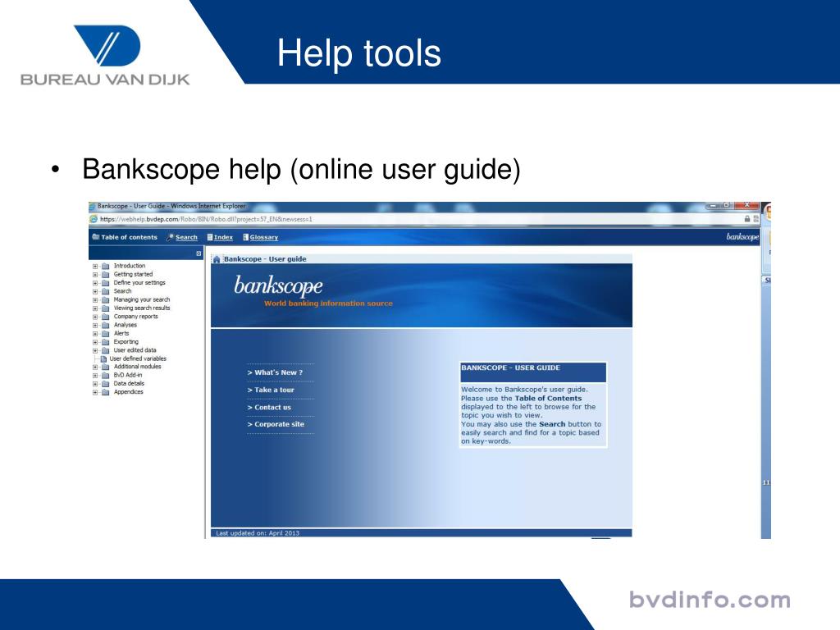The height and width of the screenshot is (630, 840).
Task: Select Alerts topic
Action: [x=121, y=333]
